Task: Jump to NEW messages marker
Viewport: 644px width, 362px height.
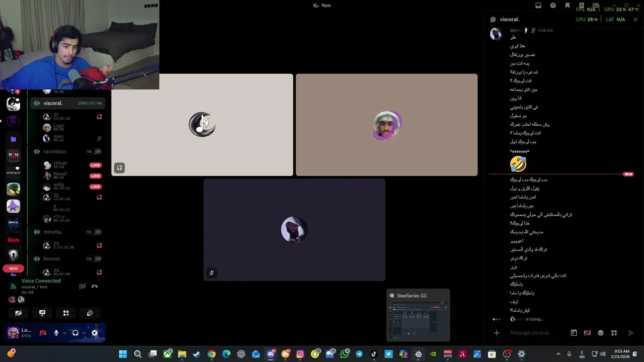Action: point(628,174)
